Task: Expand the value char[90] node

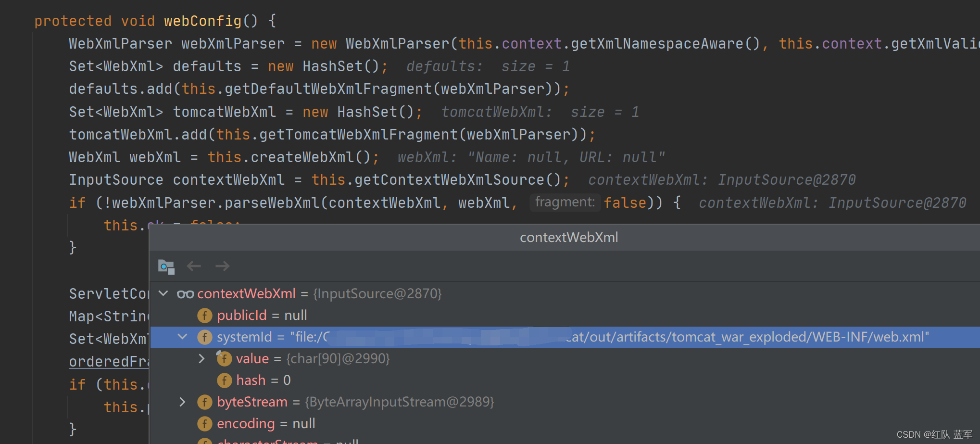Action: point(202,358)
